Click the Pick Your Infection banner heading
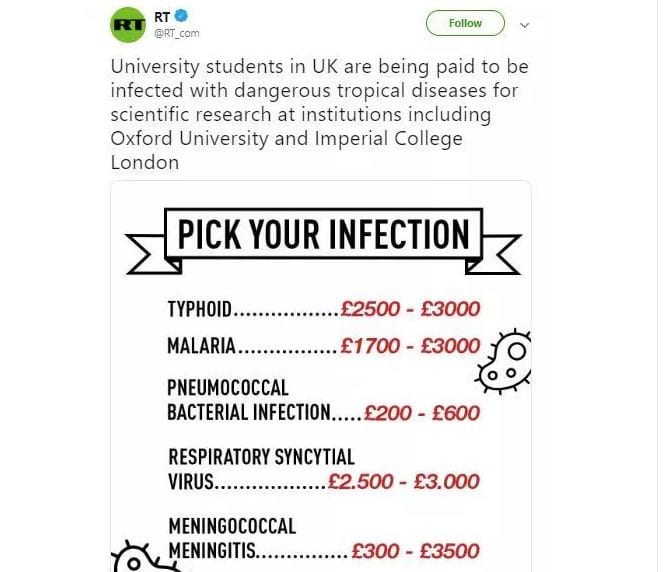The image size is (663, 572). click(322, 235)
